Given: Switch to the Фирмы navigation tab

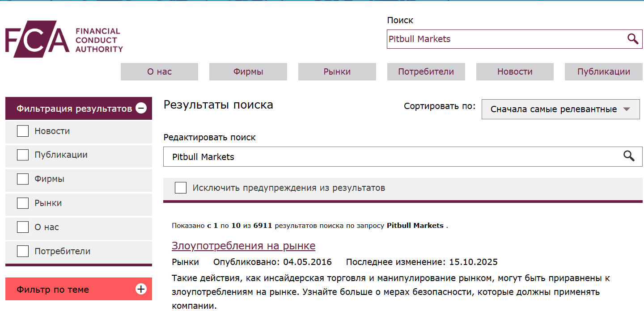Looking at the screenshot, I should 248,71.
